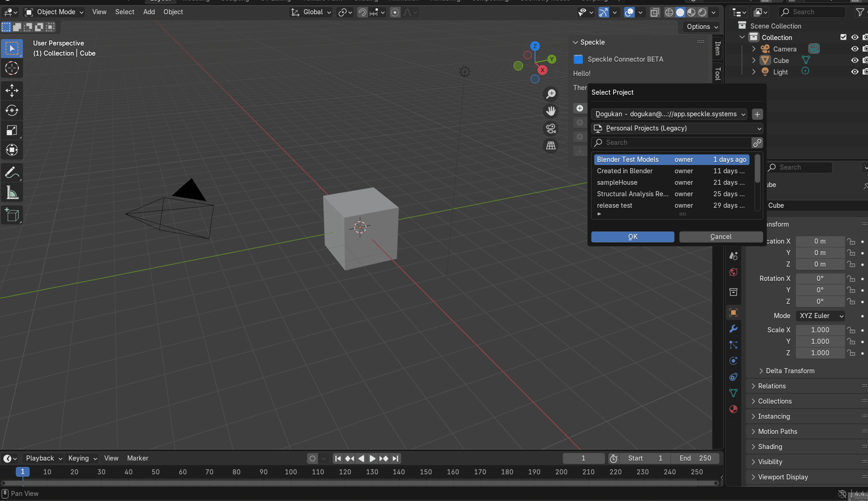The width and height of the screenshot is (868, 501).
Task: Toggle lock on Rotation X
Action: 851,279
